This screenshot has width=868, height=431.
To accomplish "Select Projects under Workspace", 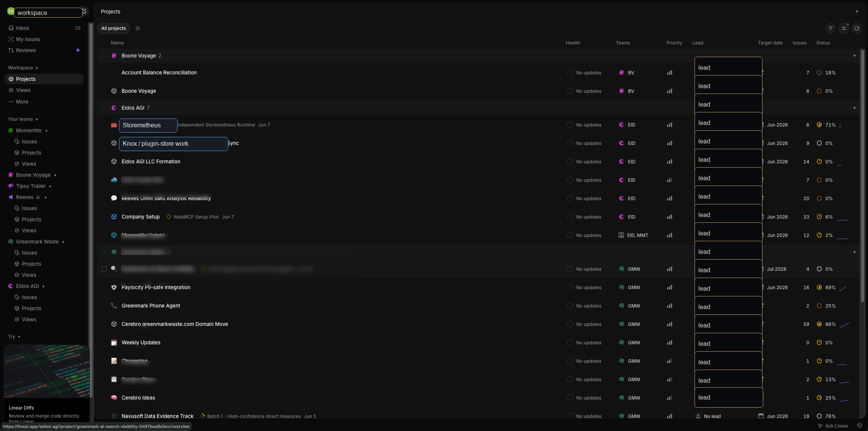I will (44, 79).
